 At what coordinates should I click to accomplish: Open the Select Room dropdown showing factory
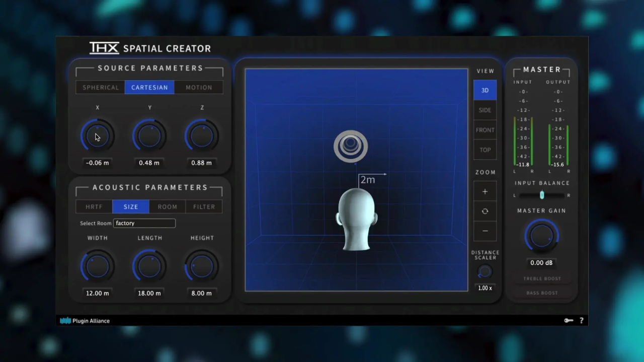point(144,223)
